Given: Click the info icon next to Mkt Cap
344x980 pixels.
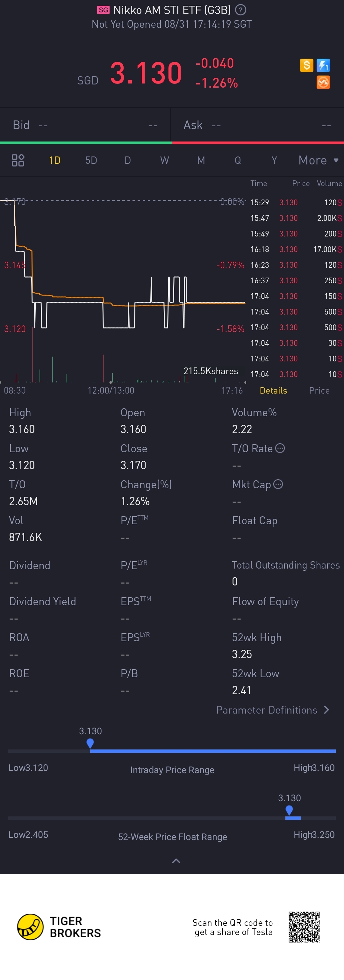Looking at the screenshot, I should (x=278, y=484).
